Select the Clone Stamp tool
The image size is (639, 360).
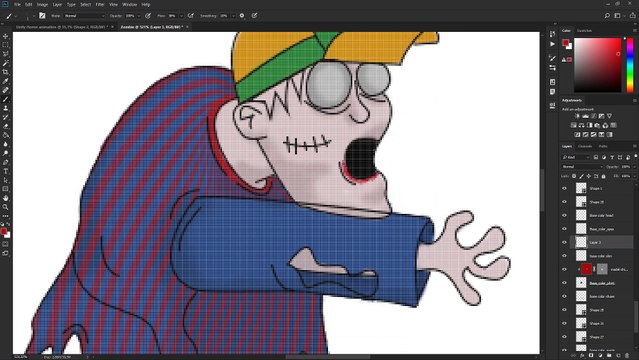pos(5,108)
